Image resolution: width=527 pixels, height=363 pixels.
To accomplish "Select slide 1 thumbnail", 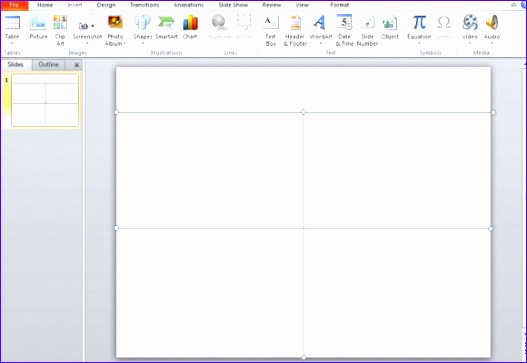I will [x=45, y=100].
